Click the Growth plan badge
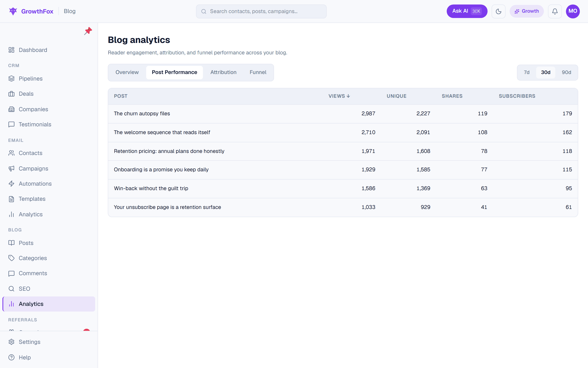588x368 pixels. coord(527,11)
